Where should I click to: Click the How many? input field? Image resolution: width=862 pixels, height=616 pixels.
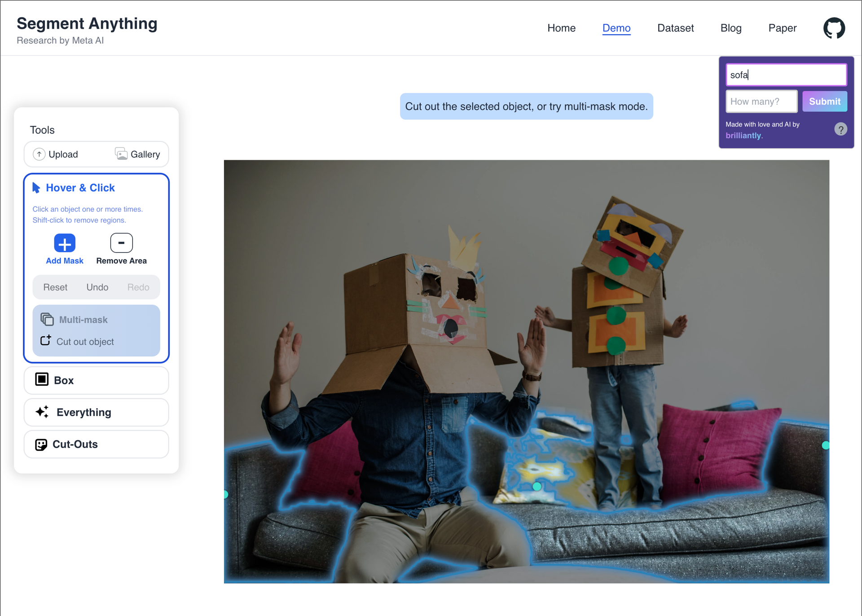(761, 101)
